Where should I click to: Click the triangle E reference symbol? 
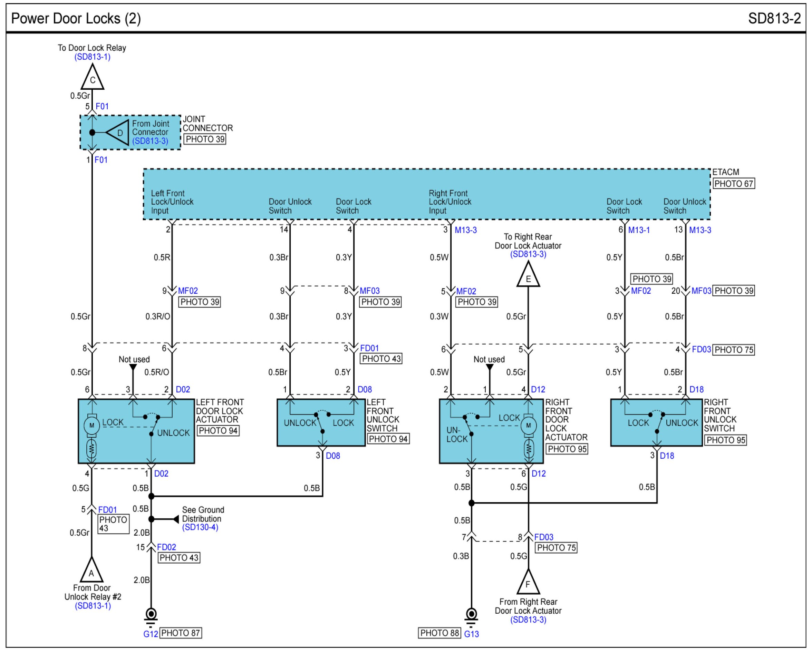(x=528, y=276)
